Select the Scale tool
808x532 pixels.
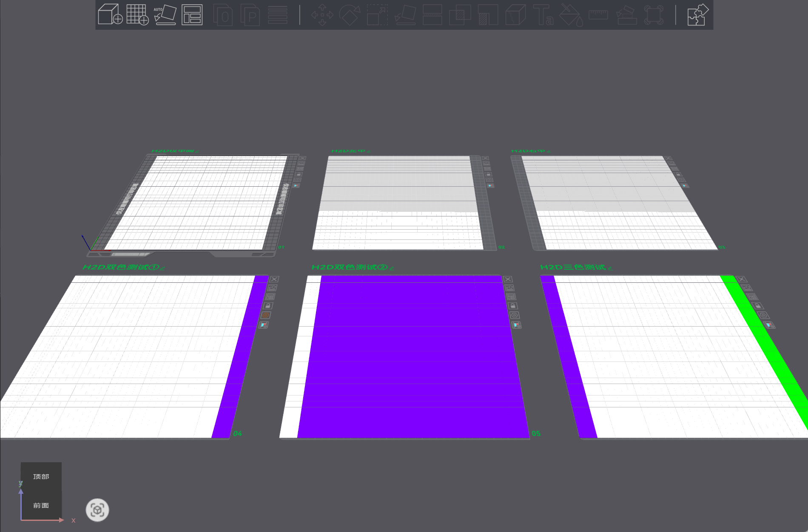pyautogui.click(x=377, y=14)
